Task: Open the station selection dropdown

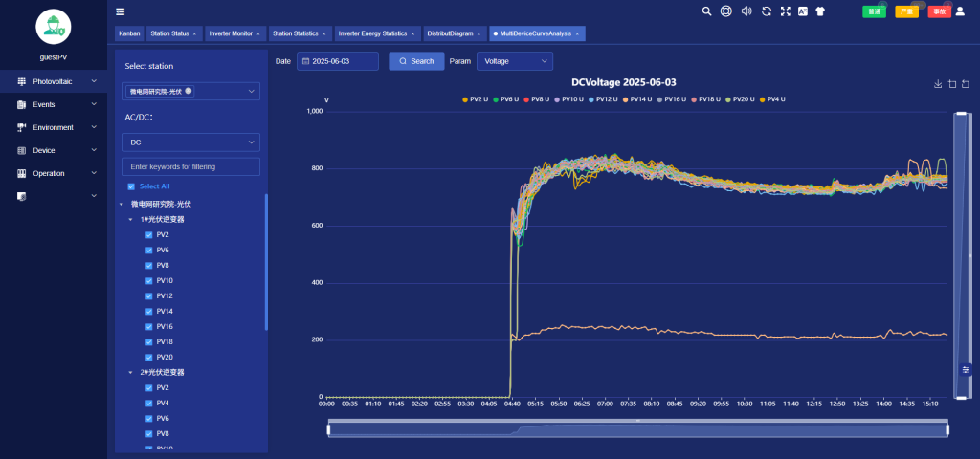Action: tap(191, 91)
